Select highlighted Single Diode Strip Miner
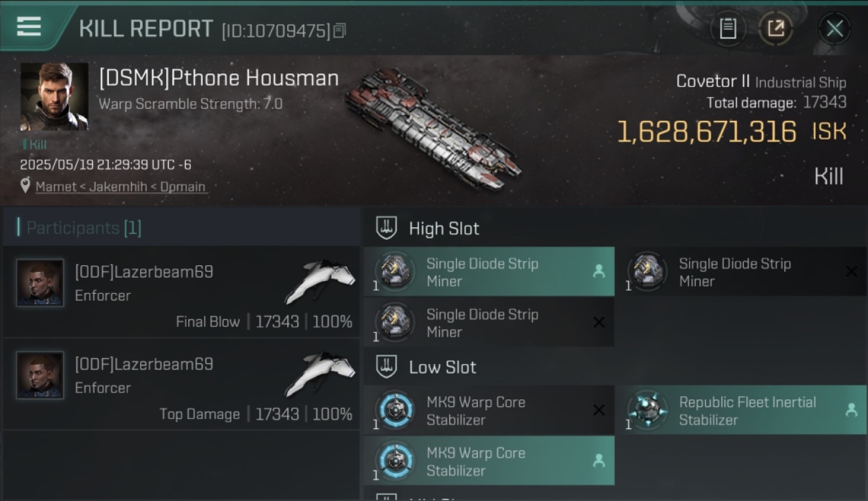Screen dimensions: 868x501 489,271
